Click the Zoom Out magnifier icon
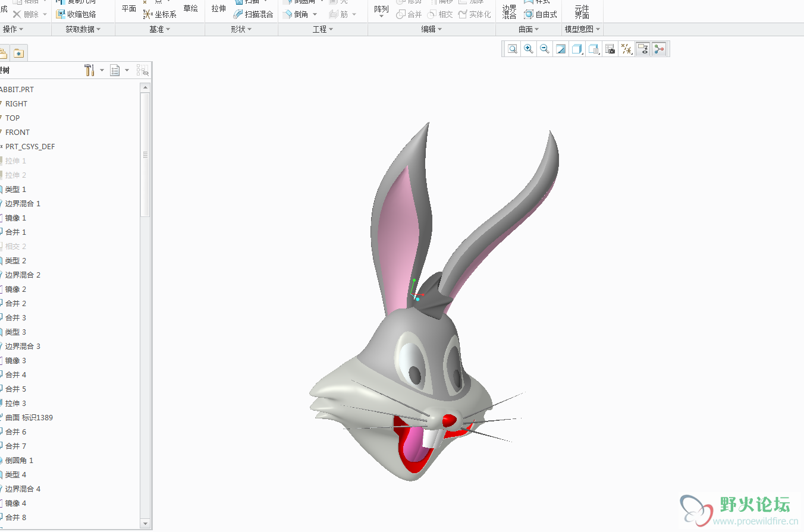 (544, 49)
